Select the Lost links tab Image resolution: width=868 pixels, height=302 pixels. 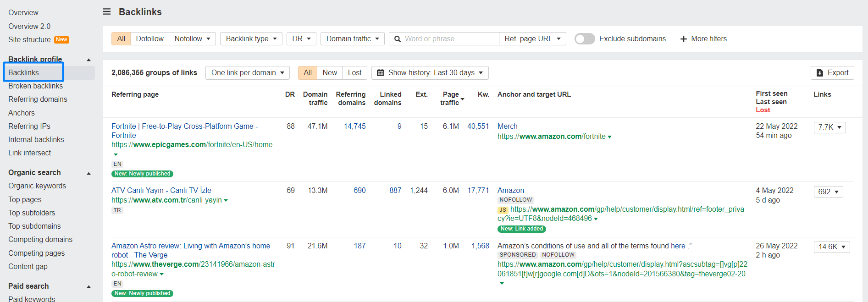click(355, 73)
